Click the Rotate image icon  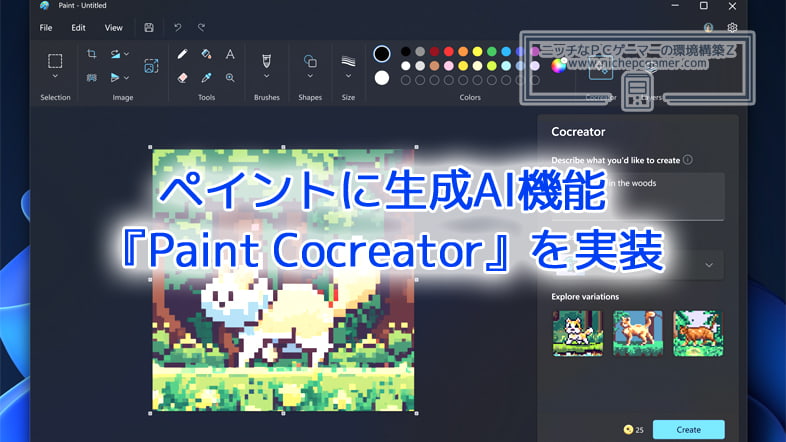115,54
